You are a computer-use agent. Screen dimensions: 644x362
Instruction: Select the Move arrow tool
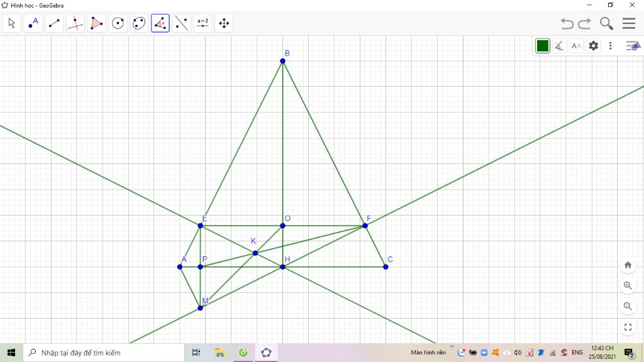click(12, 23)
